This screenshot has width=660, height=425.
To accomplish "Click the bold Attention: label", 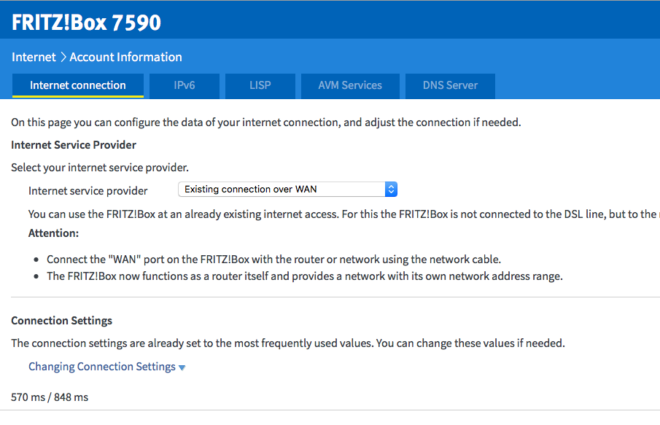I will (53, 233).
